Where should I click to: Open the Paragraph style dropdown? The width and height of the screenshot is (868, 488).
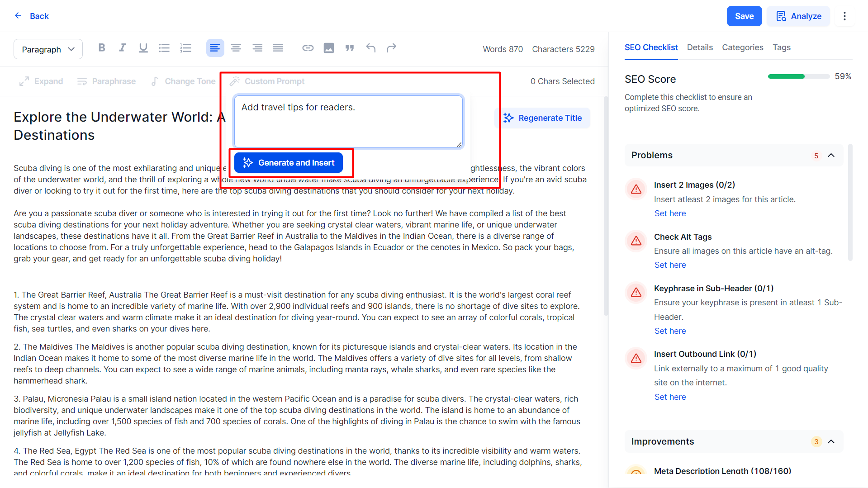point(48,49)
